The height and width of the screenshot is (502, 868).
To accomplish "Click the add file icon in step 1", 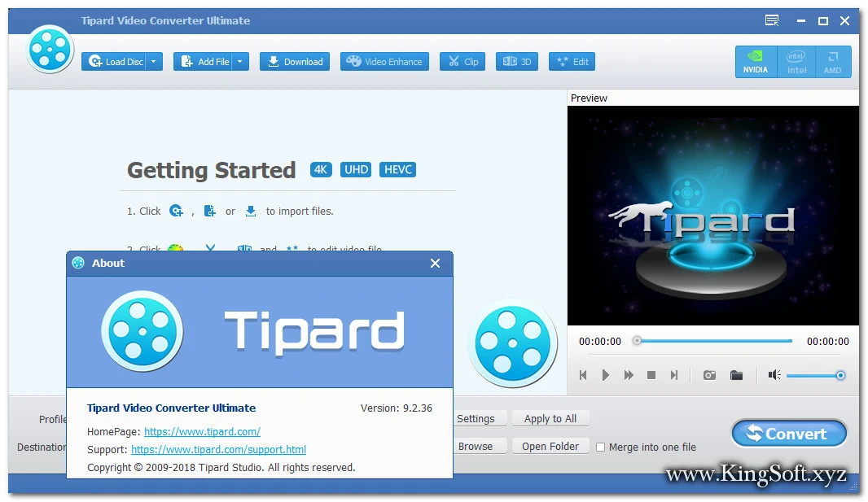I will click(x=209, y=211).
